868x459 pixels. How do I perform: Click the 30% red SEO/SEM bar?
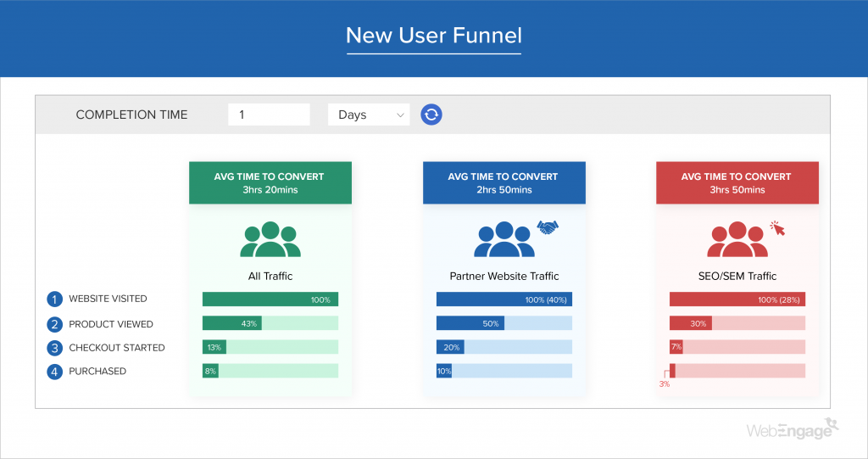pos(690,323)
